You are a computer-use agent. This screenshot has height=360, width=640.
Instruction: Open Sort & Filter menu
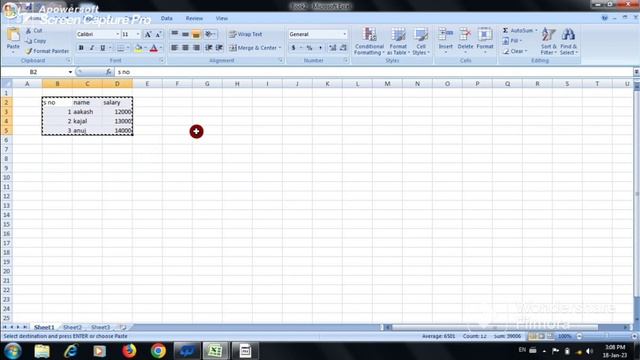[x=548, y=41]
